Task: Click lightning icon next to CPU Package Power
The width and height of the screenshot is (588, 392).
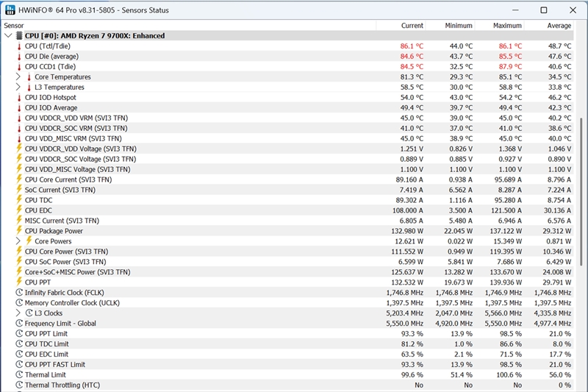Action: pos(19,231)
